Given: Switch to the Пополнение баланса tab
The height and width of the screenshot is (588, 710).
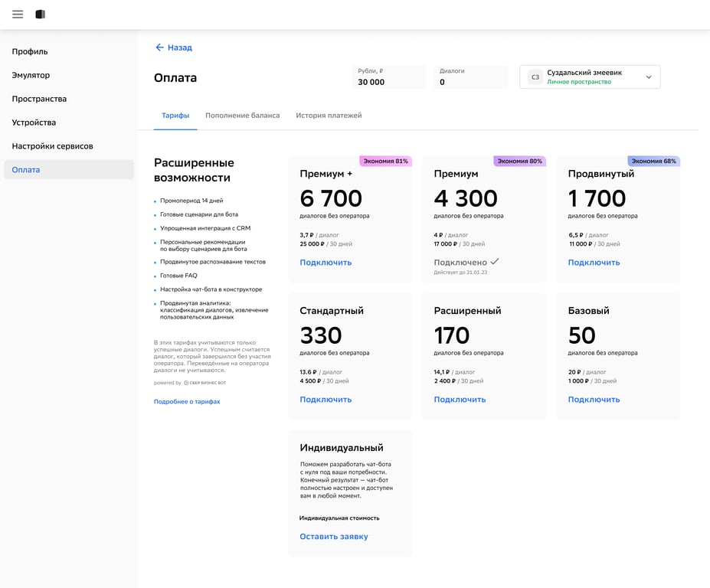Looking at the screenshot, I should (242, 116).
